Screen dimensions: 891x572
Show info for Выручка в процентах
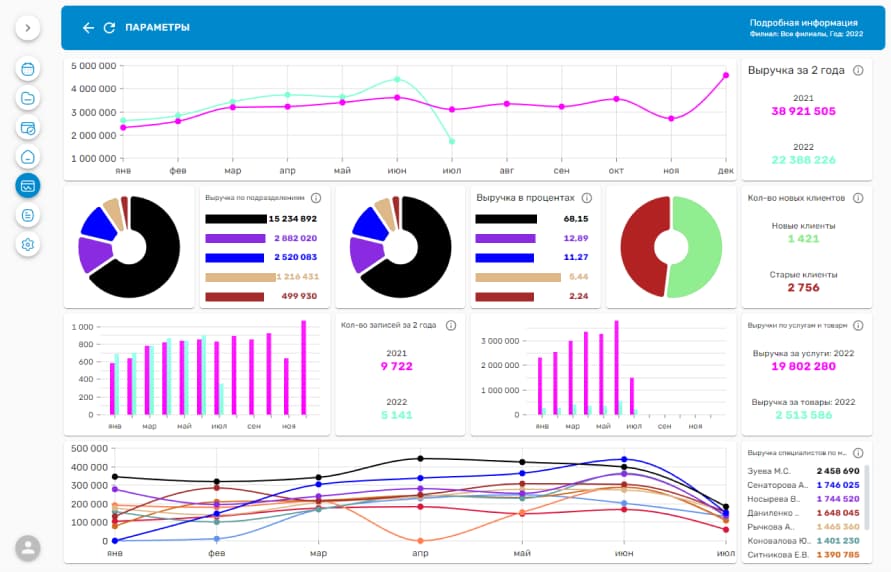(587, 198)
